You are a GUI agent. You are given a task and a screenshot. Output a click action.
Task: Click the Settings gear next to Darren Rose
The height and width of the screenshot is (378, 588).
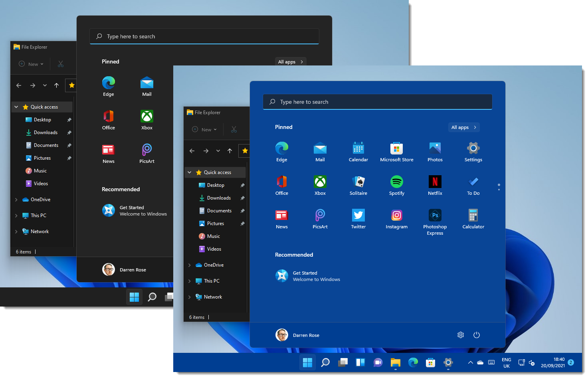pyautogui.click(x=460, y=335)
